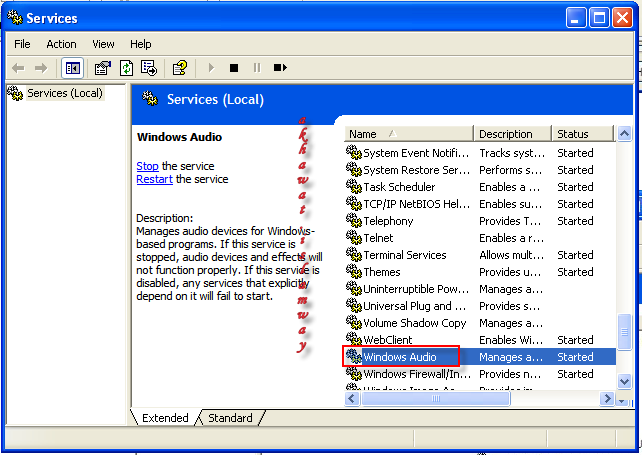Open the Help menu
The image size is (642, 455).
click(140, 44)
